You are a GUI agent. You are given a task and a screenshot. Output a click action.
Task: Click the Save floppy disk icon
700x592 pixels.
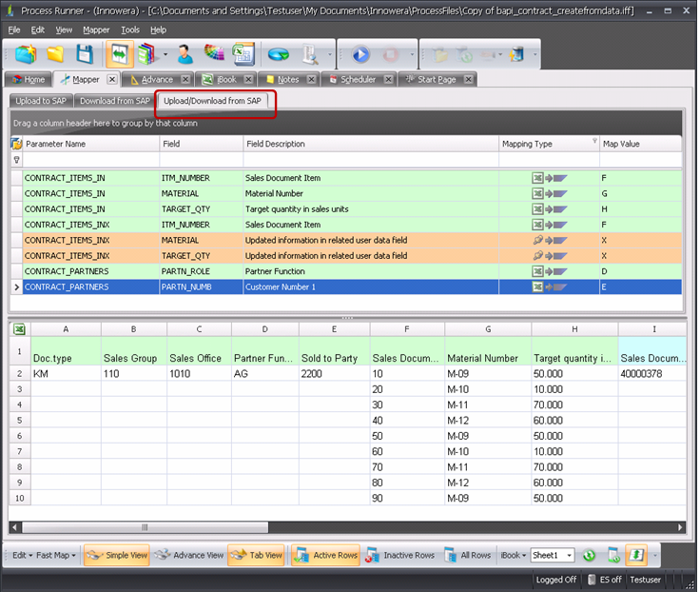[85, 54]
